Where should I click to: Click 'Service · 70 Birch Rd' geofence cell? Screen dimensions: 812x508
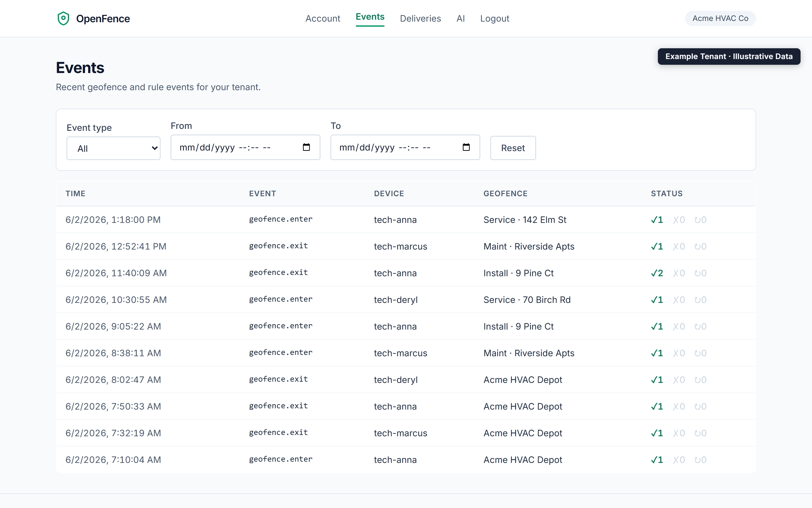(x=527, y=300)
